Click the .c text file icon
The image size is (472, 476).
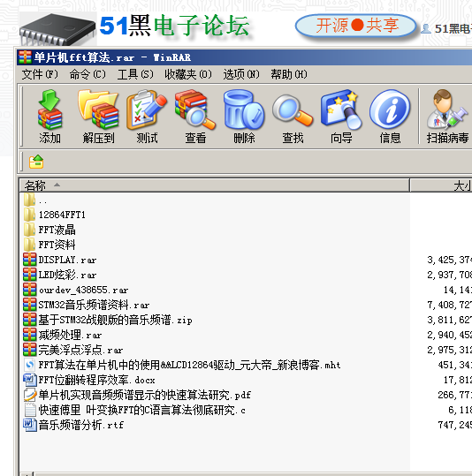pyautogui.click(x=30, y=410)
